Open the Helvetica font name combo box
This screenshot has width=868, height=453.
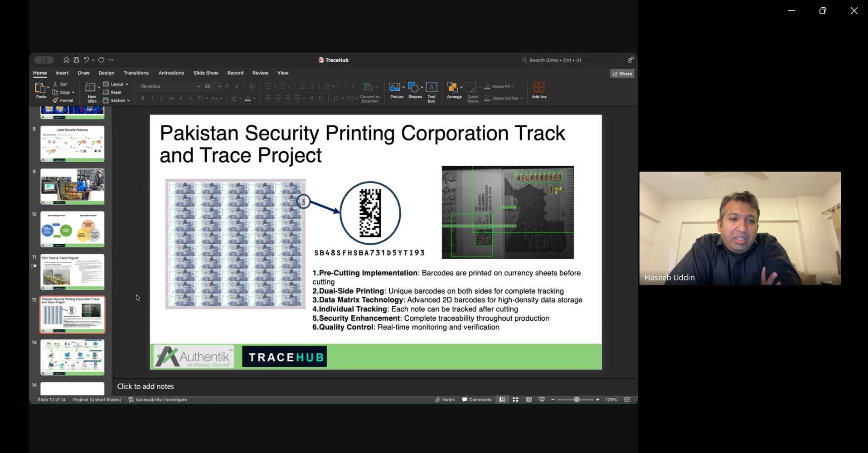(170, 86)
